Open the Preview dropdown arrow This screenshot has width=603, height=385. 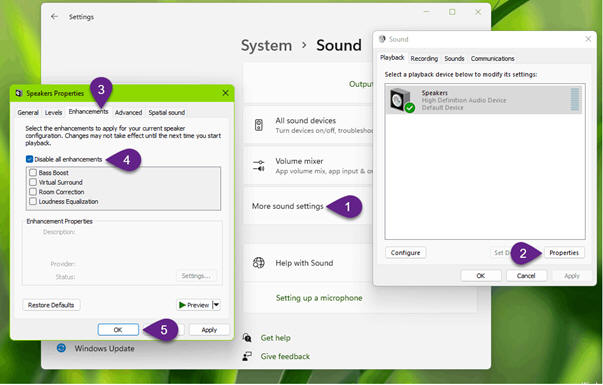217,305
